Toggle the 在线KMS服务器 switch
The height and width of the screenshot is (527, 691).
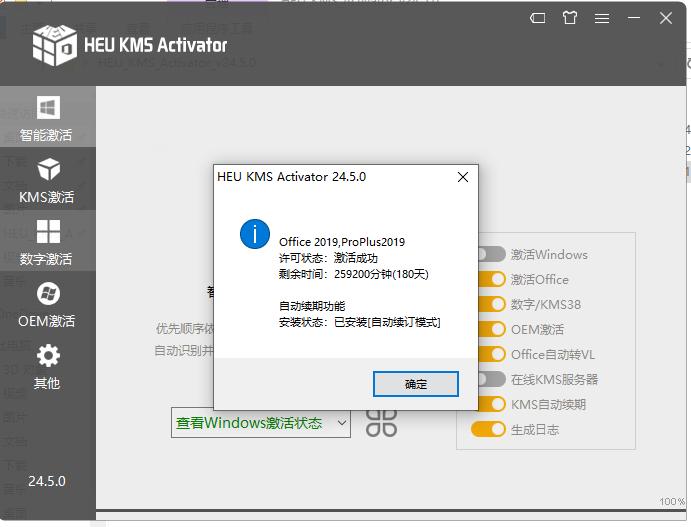click(490, 379)
